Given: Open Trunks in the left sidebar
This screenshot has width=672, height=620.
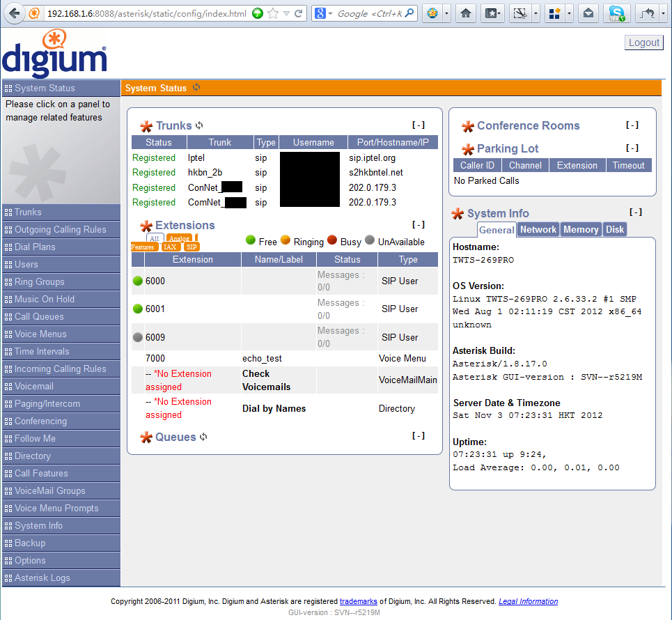Looking at the screenshot, I should [61, 212].
